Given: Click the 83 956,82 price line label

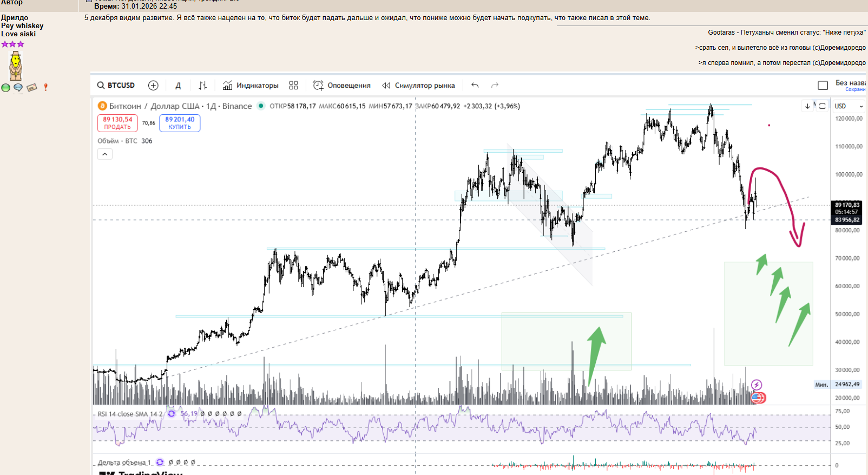Looking at the screenshot, I should pos(847,220).
